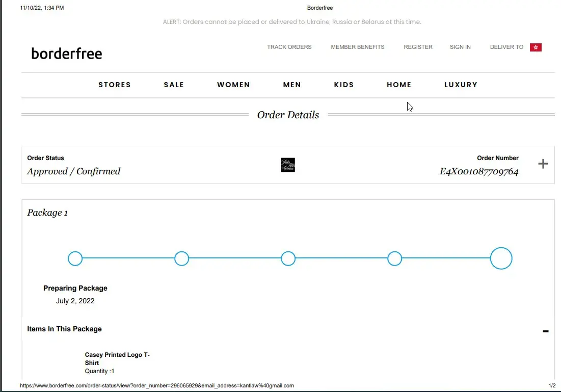Click the Sign In link
The width and height of the screenshot is (561, 392).
[460, 47]
